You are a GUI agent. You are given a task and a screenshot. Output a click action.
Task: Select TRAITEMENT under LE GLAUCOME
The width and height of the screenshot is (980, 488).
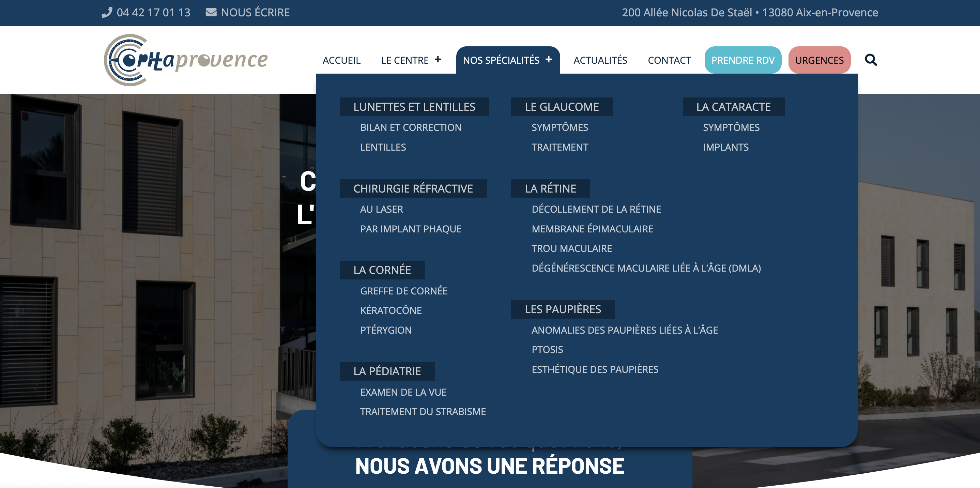coord(560,147)
